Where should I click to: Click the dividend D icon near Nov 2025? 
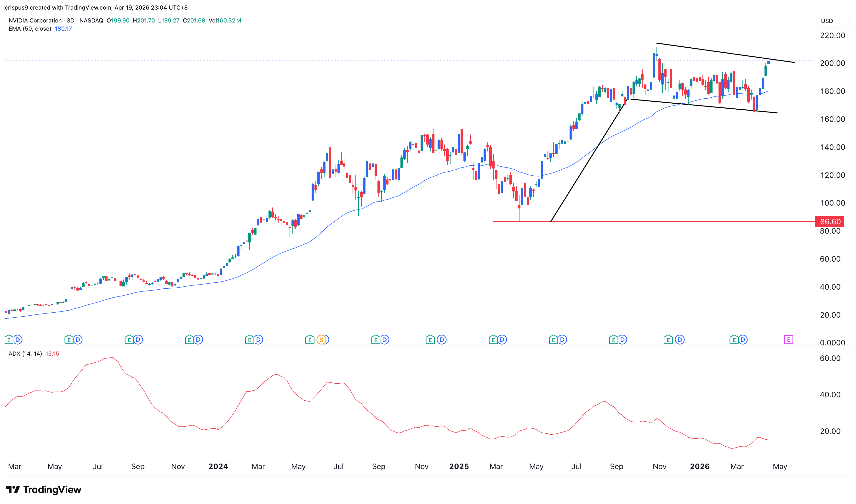tap(679, 339)
